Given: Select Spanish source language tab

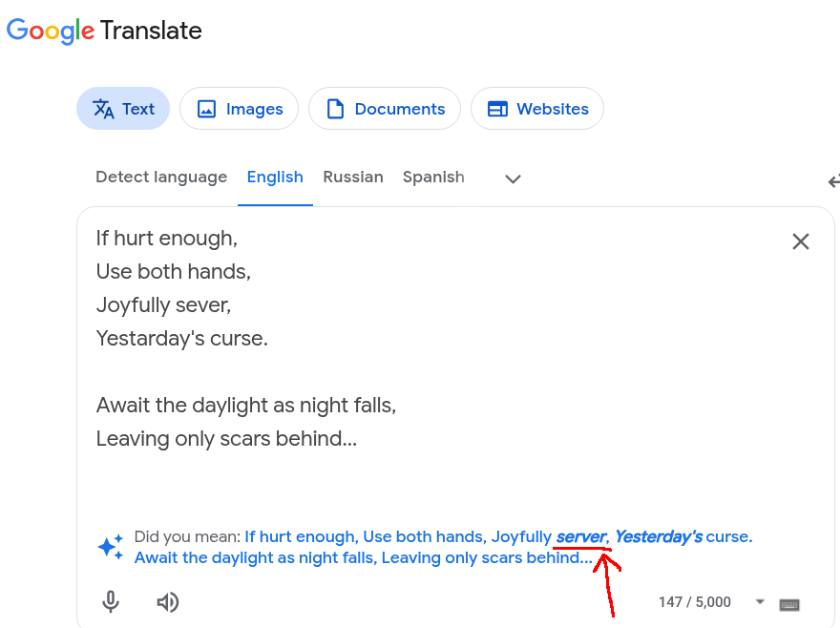Looking at the screenshot, I should coord(433,177).
